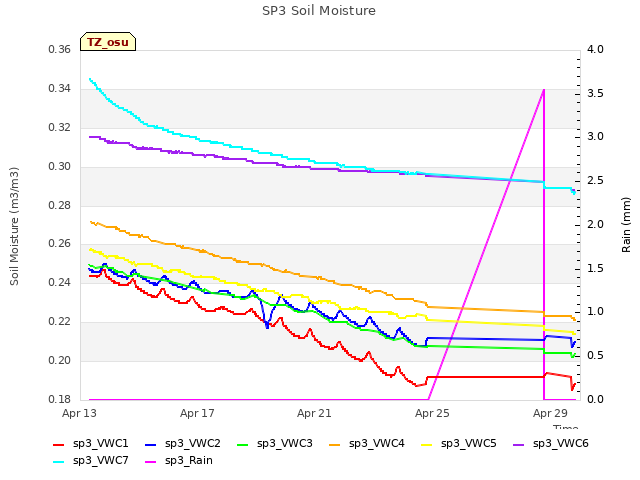Screen dimensions: 640x480
Task: Toggle the sp3_VWC2 legend entry
Action: click(182, 444)
